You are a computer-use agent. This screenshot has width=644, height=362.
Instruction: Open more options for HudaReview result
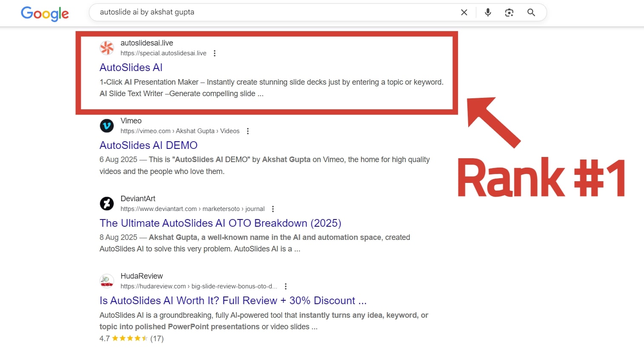(x=286, y=286)
